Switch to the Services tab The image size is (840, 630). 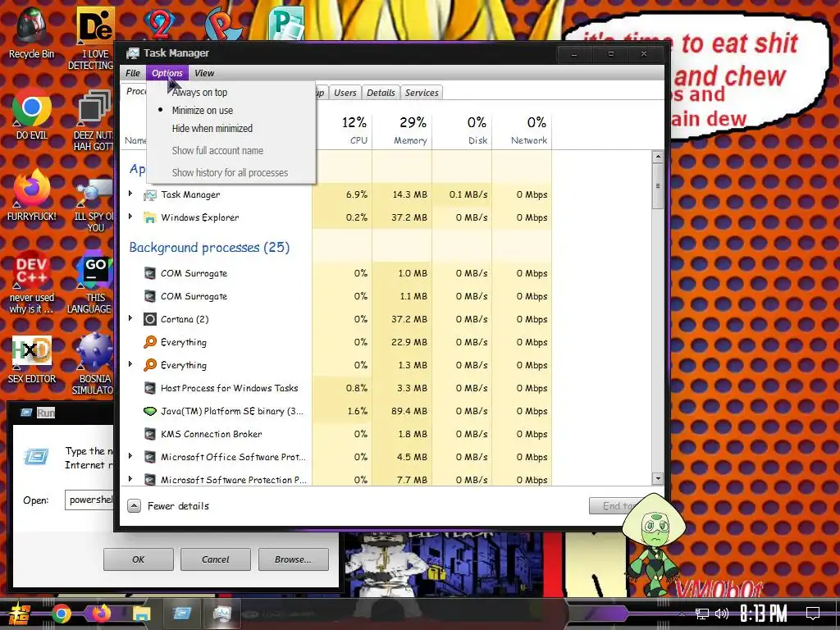tap(422, 93)
